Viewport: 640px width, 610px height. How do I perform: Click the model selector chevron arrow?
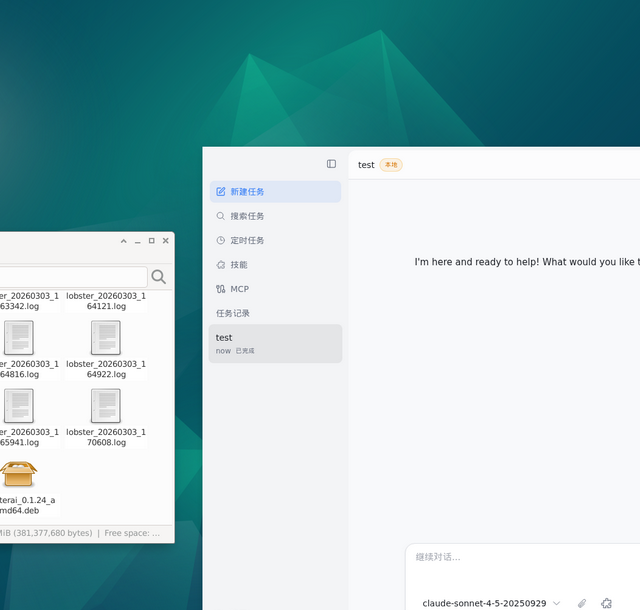click(556, 603)
